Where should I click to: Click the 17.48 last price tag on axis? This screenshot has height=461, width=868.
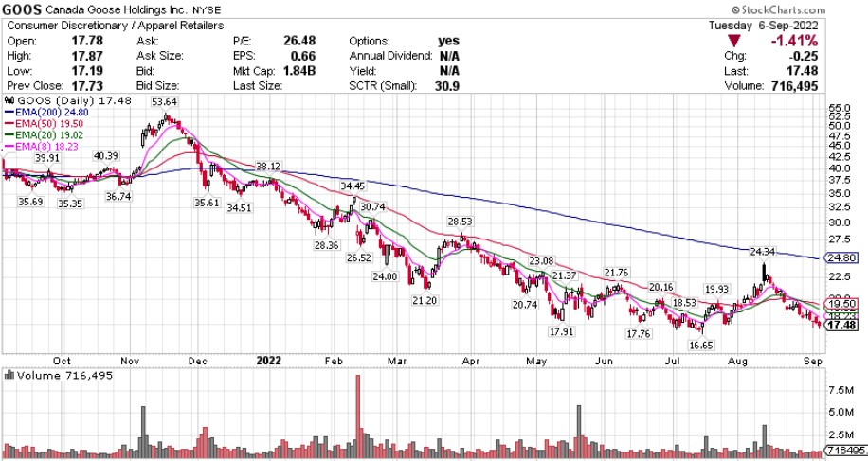point(841,326)
